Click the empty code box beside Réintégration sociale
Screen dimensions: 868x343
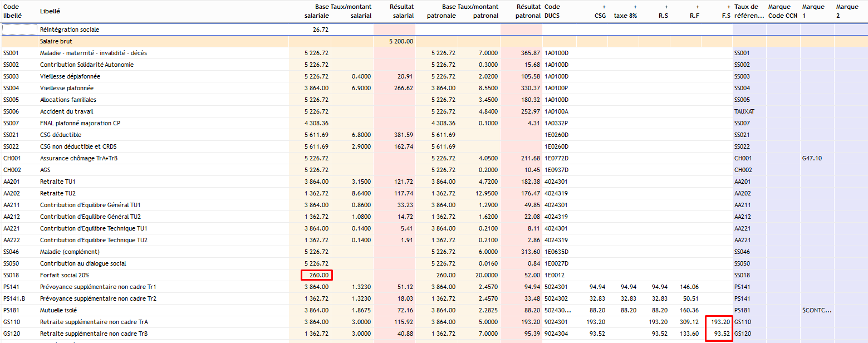click(x=19, y=30)
